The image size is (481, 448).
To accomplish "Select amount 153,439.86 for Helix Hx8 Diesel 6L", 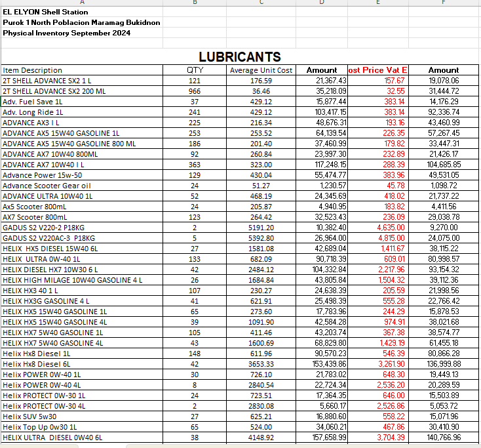I will click(322, 364).
